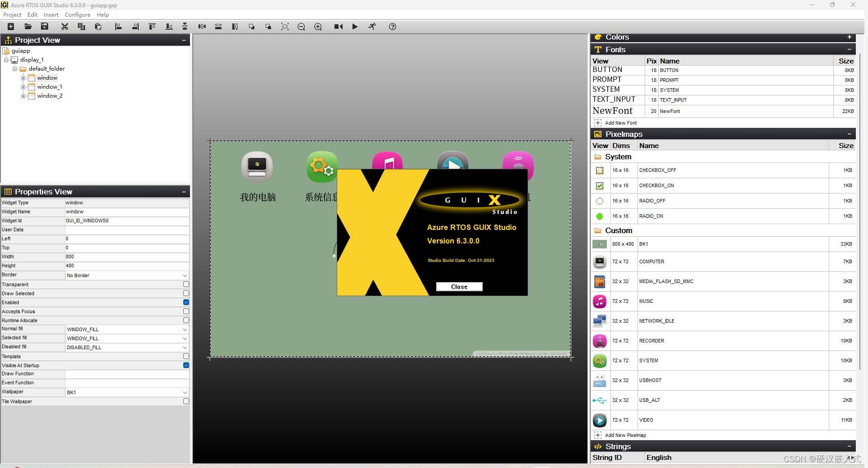
Task: Open About via the question mark icon
Action: pyautogui.click(x=393, y=27)
